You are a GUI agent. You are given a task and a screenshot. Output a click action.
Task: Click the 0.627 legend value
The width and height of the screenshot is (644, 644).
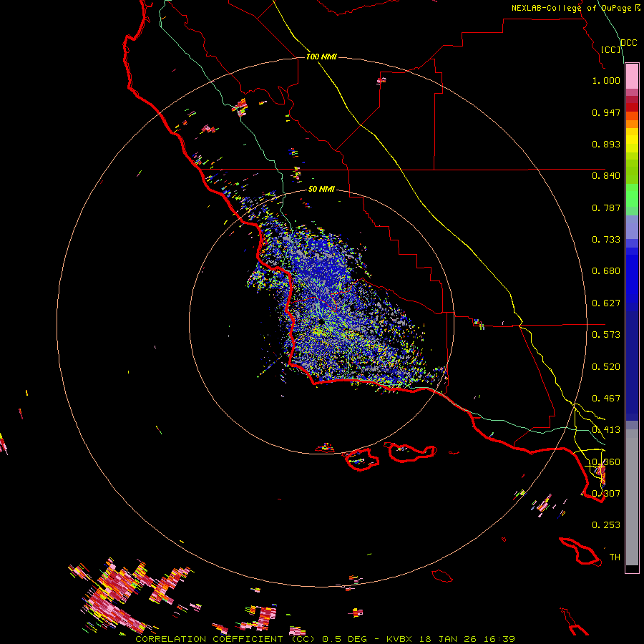pyautogui.click(x=606, y=303)
